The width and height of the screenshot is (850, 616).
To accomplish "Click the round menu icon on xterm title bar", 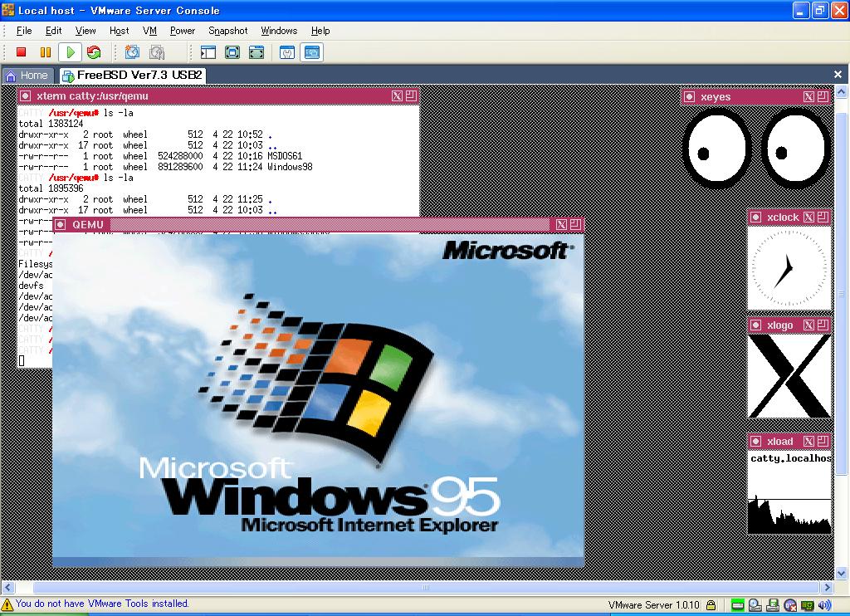I will click(x=25, y=96).
